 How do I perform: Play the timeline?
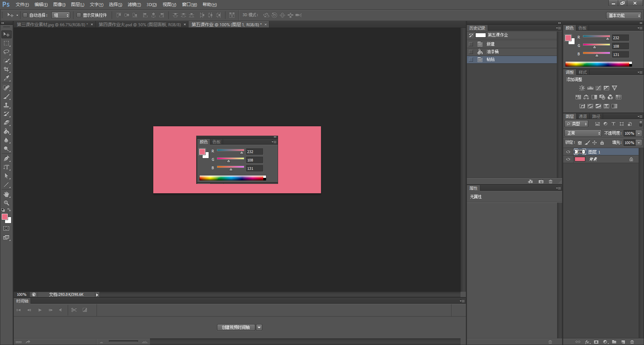(x=40, y=310)
